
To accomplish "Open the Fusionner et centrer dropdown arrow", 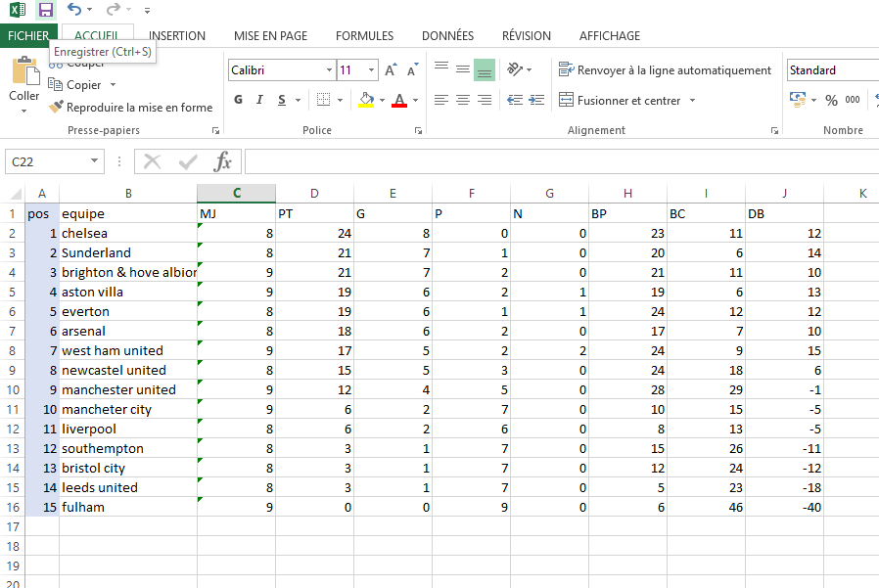I will click(693, 101).
